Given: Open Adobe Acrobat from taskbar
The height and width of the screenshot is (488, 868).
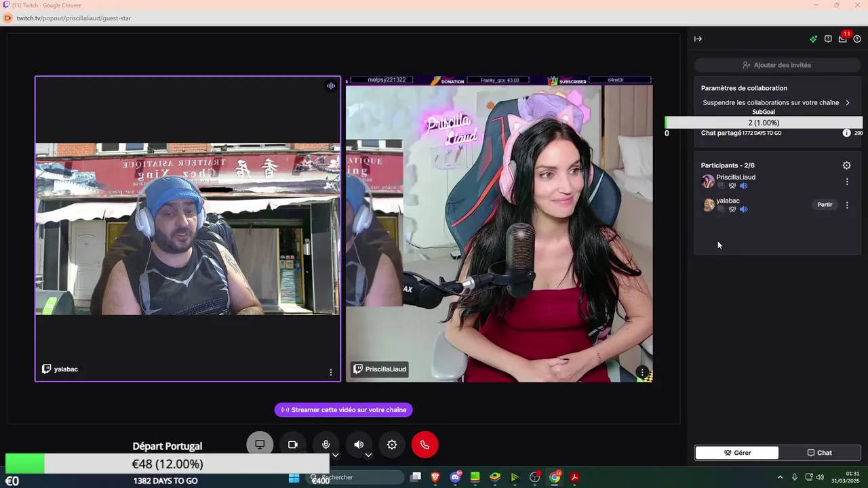Looking at the screenshot, I should coord(574,477).
